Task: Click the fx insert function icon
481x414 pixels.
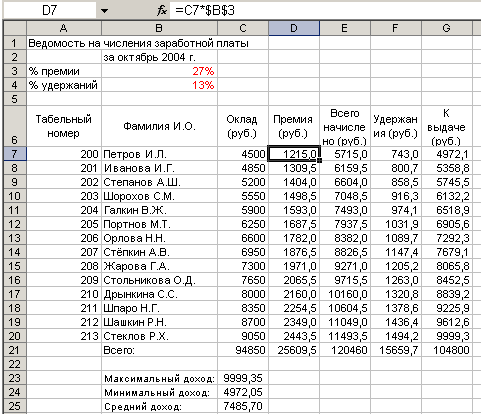Action: pyautogui.click(x=162, y=10)
